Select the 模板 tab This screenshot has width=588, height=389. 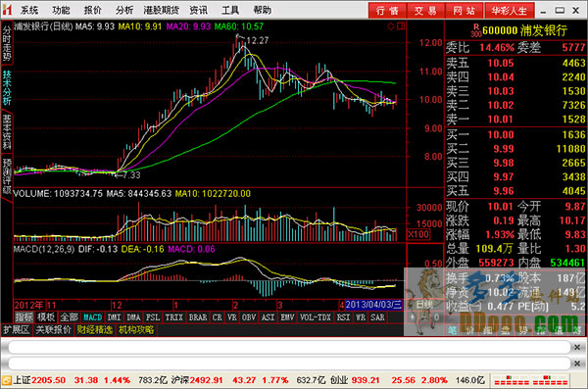[46, 317]
